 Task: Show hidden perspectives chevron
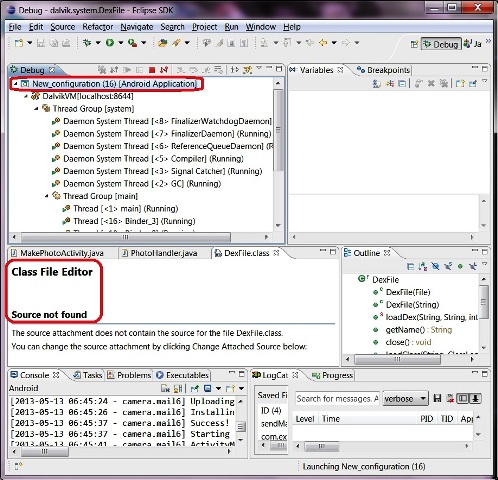coord(488,41)
